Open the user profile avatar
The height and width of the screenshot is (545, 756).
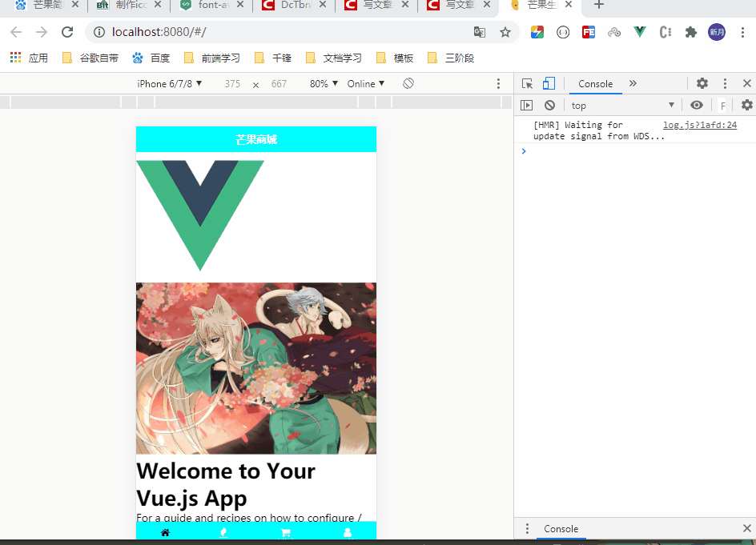pos(717,32)
